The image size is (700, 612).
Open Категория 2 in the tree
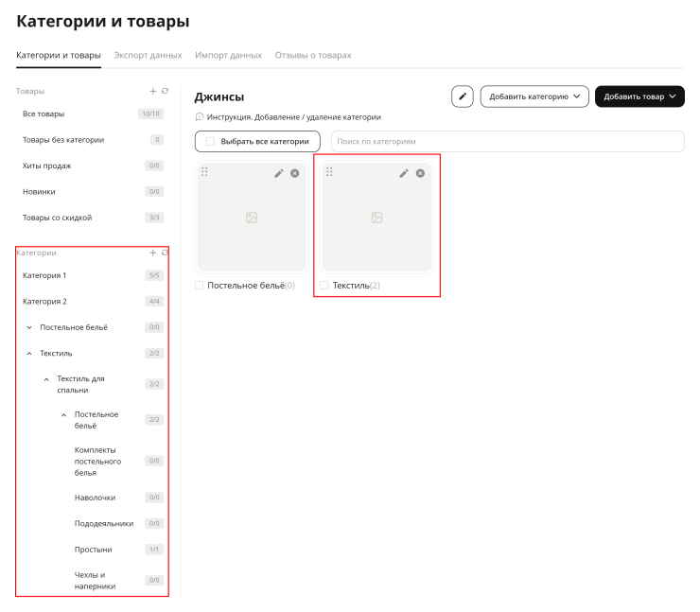(44, 302)
